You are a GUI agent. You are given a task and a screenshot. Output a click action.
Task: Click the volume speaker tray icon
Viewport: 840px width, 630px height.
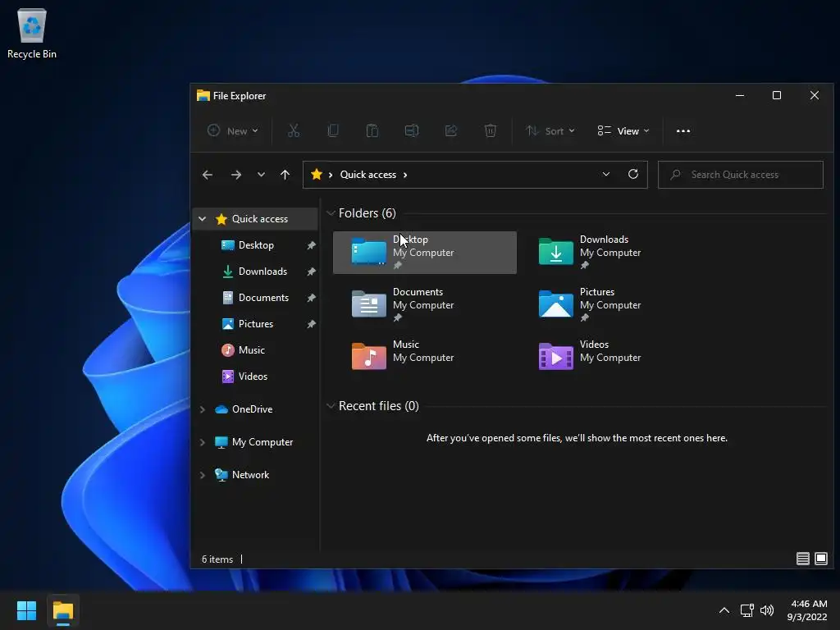coord(767,610)
